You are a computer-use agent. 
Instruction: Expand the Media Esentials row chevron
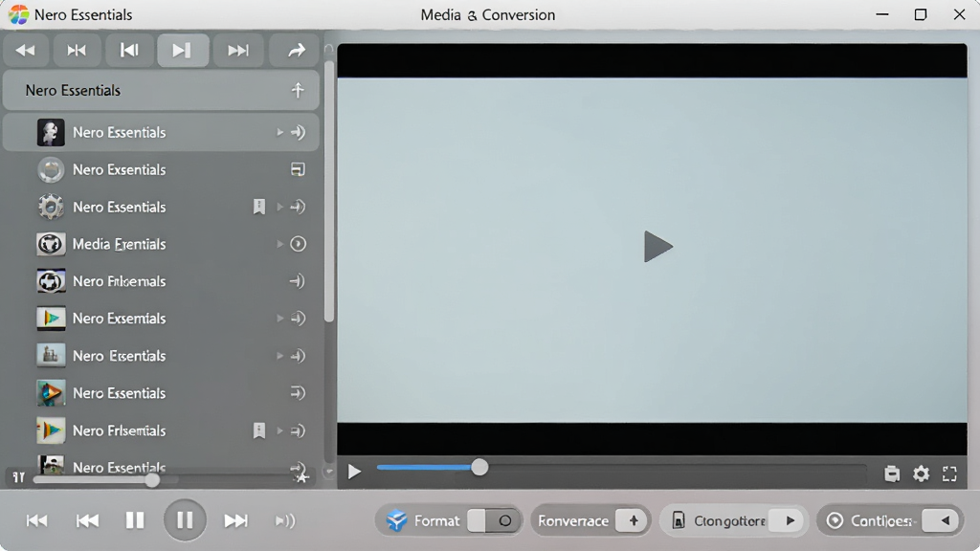[280, 244]
